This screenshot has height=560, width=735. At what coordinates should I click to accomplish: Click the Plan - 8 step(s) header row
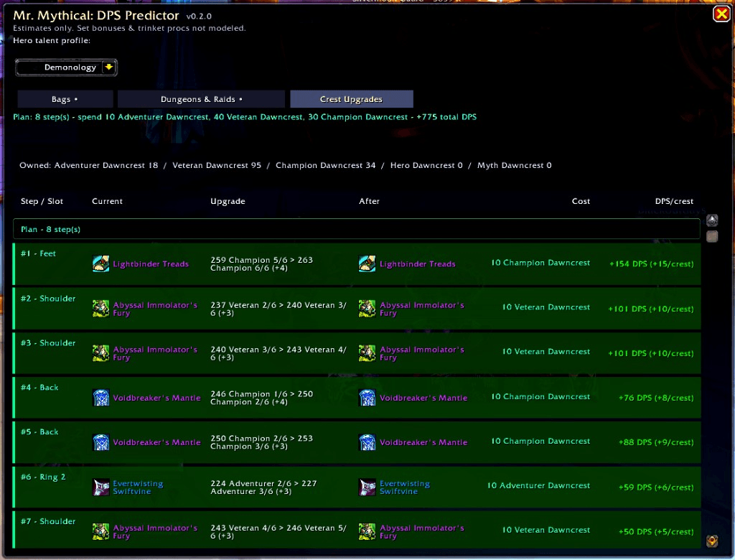357,229
